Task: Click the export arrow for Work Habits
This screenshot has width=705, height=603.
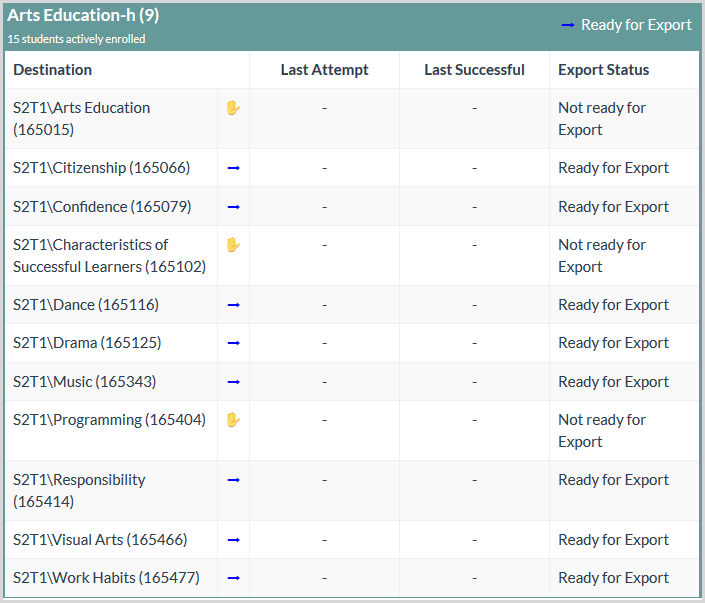Action: pos(234,578)
